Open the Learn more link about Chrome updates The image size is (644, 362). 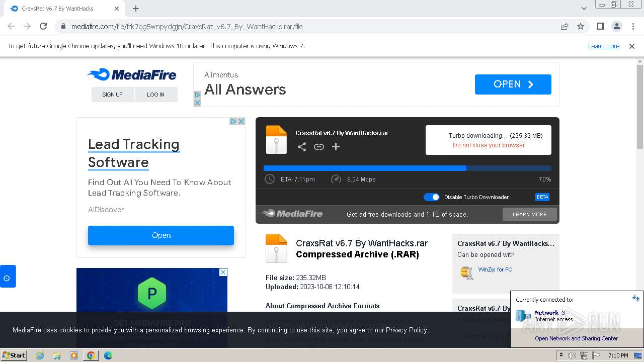click(x=604, y=46)
